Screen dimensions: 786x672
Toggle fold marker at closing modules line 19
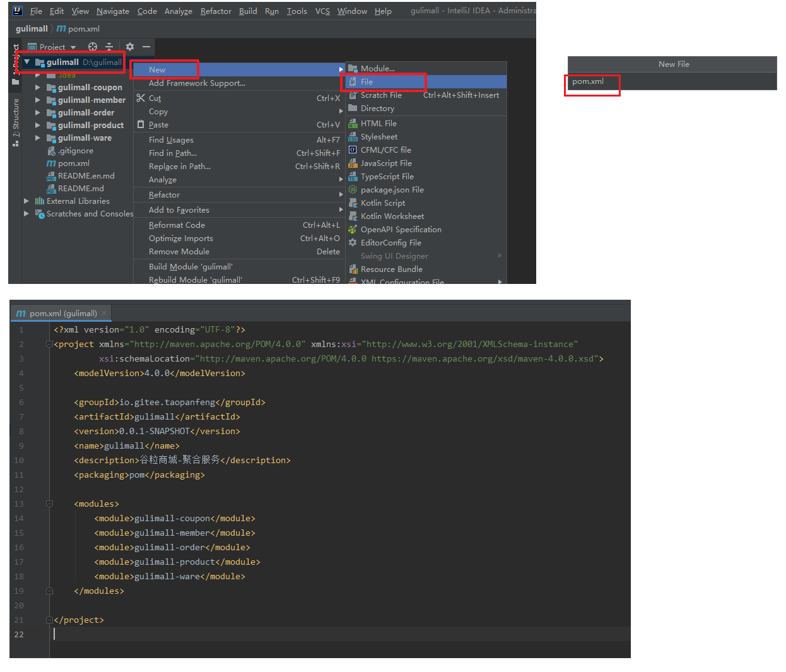point(49,591)
